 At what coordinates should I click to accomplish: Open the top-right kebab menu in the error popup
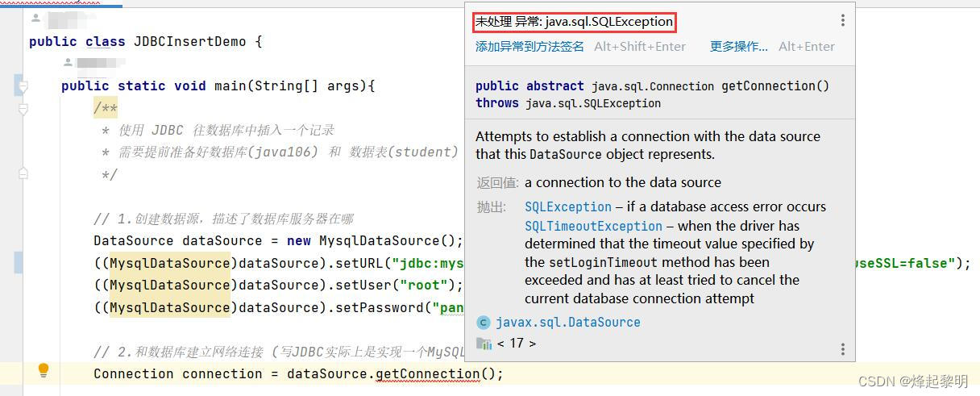[843, 21]
